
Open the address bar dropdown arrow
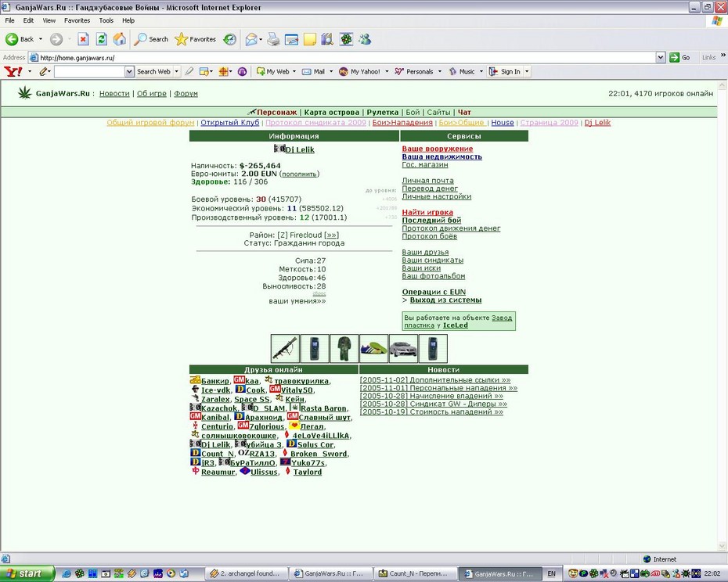[x=661, y=58]
